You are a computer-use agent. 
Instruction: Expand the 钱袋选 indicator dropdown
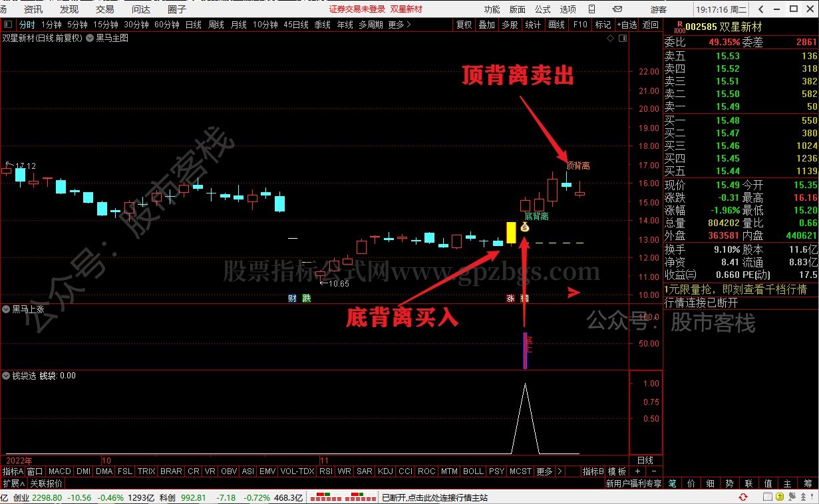7,376
